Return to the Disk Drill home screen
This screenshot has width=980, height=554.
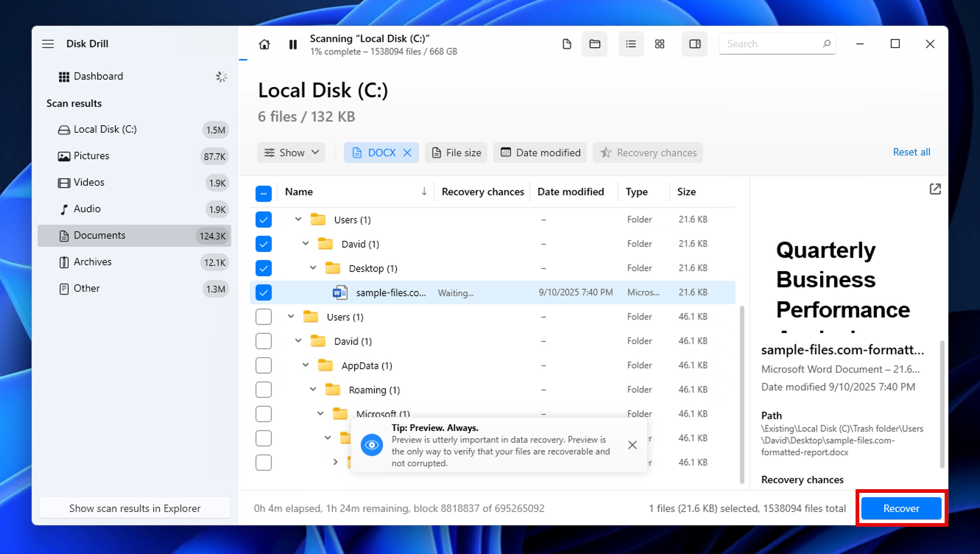264,44
